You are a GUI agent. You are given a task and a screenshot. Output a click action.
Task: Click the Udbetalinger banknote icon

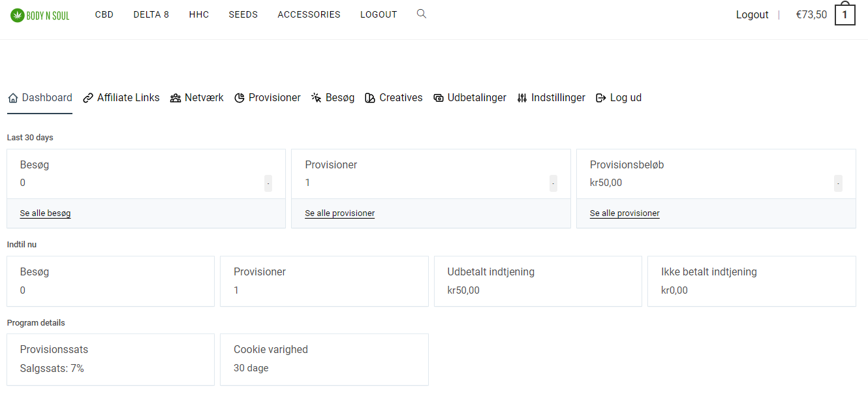437,97
